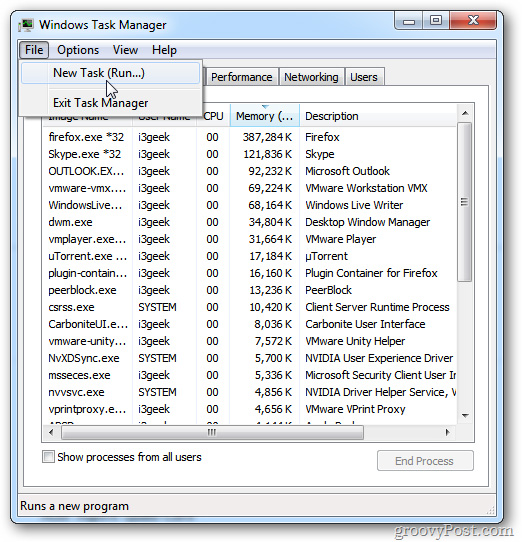Click the 121,836 K memory value

point(268,154)
